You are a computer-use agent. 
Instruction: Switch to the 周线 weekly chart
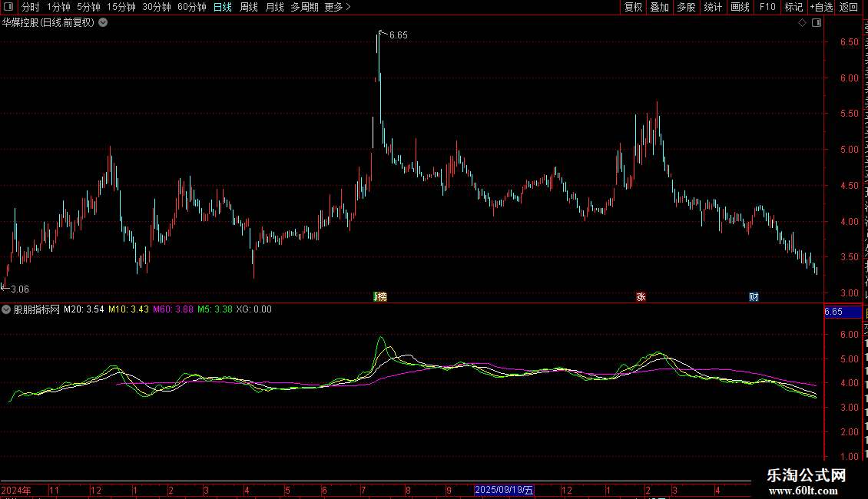(x=249, y=7)
